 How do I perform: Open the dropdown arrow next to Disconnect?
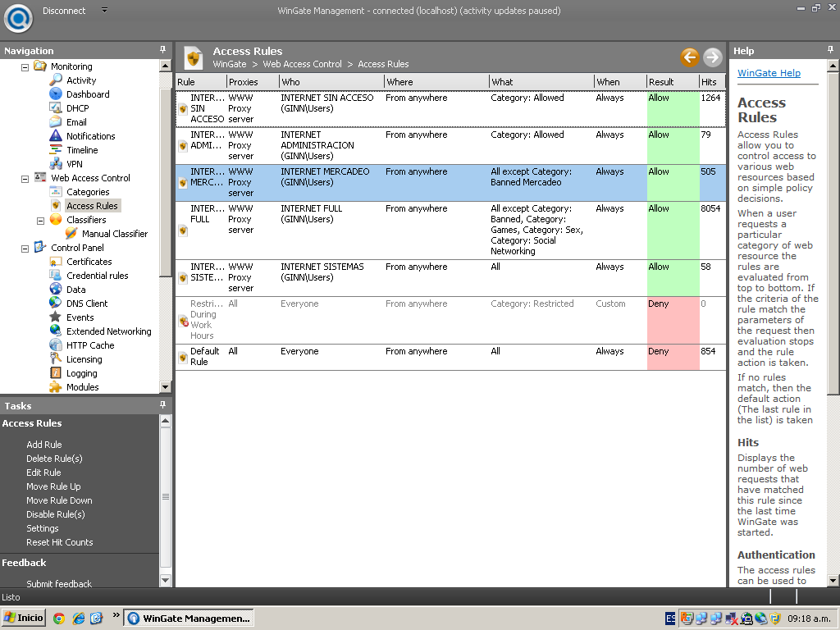(x=104, y=10)
